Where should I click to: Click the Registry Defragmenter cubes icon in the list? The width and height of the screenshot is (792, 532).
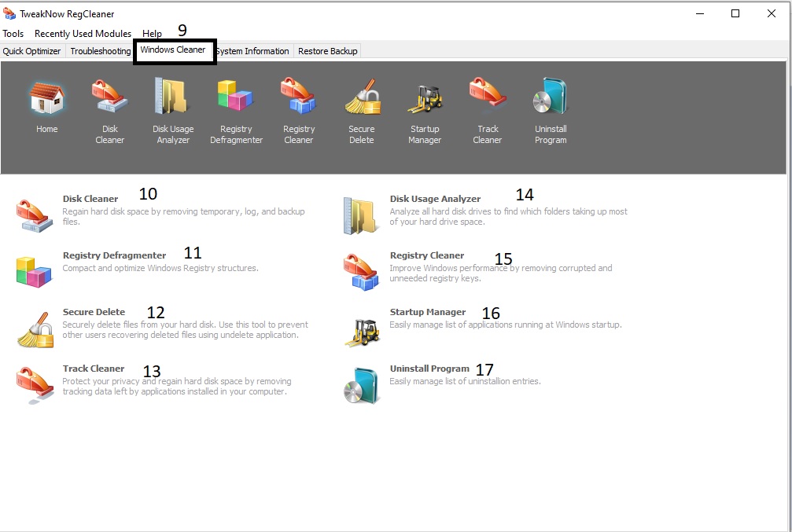coord(34,272)
